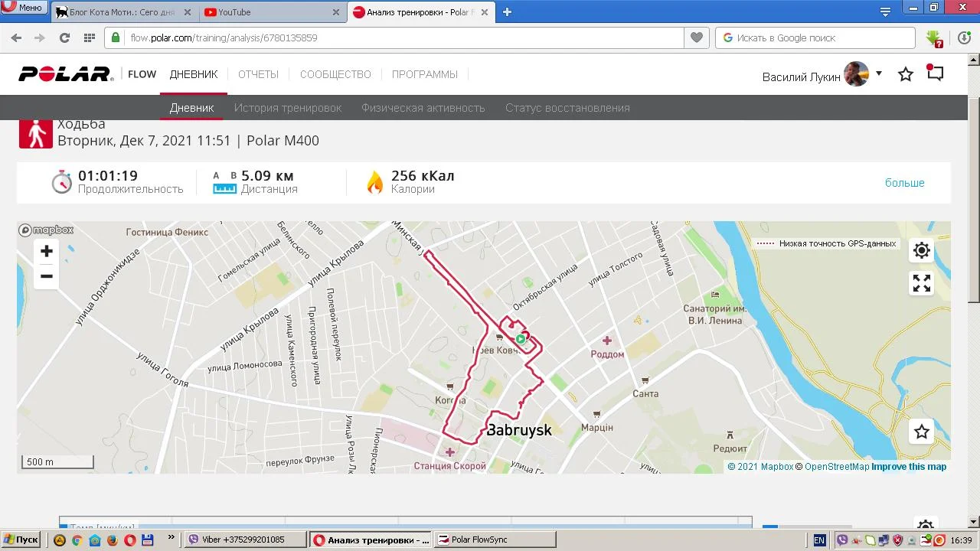
Task: Open the browser tab list menu
Action: point(885,11)
